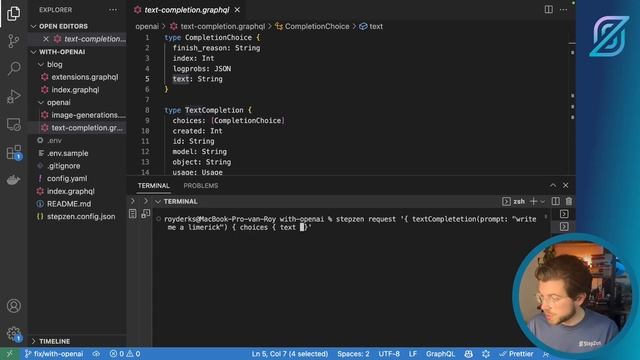Click the fix/with-openai branch indicator
The width and height of the screenshot is (640, 360).
[53, 354]
